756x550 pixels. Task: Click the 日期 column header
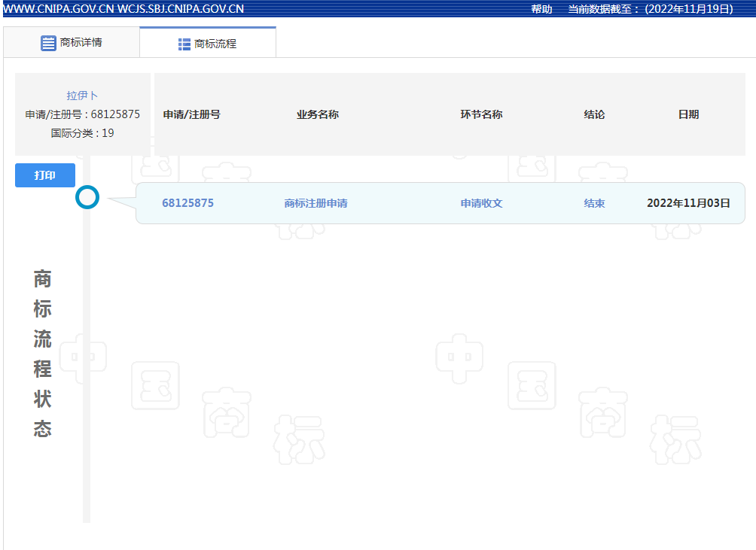coord(688,114)
